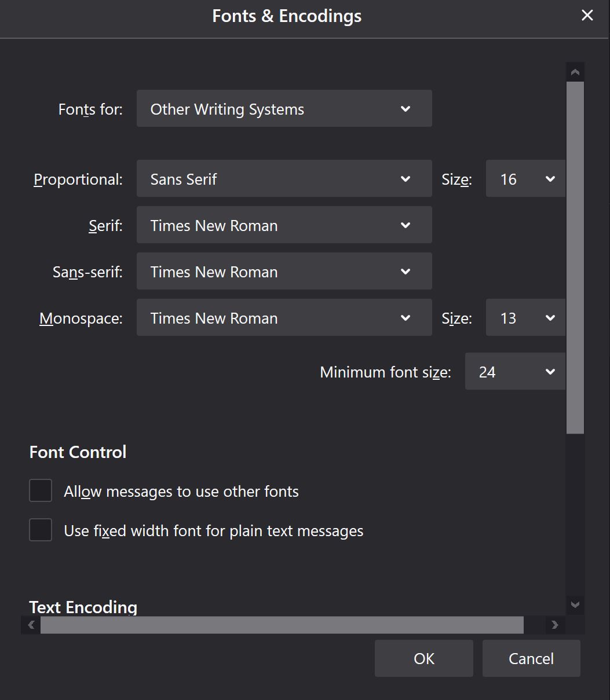Change the Proportional font size 16 dropdown
610x700 pixels.
pyautogui.click(x=525, y=179)
